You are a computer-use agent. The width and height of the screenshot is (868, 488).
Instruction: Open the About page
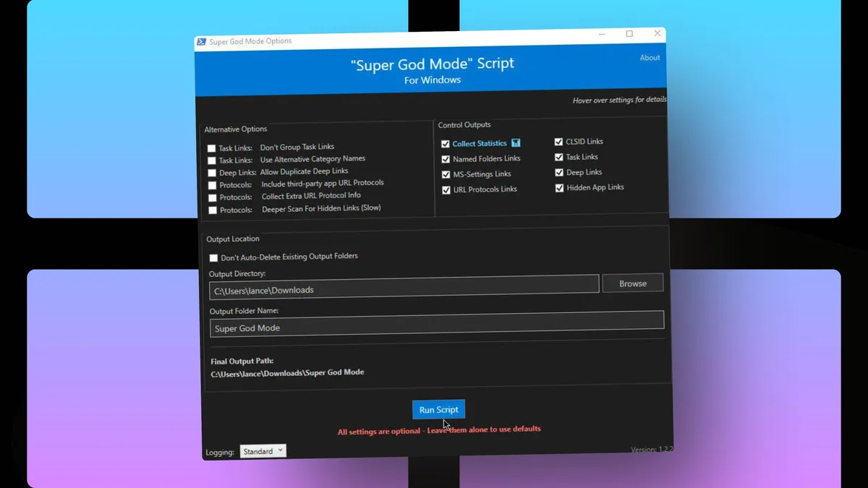point(649,57)
